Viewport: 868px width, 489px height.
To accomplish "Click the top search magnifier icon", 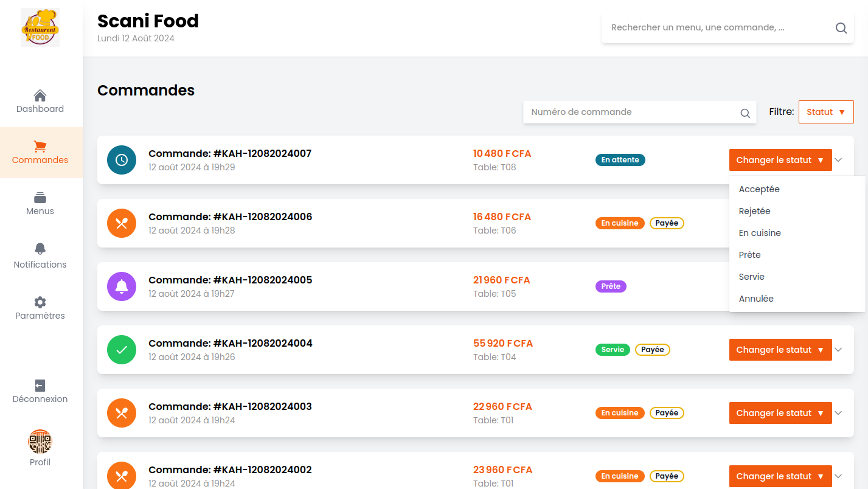I will tap(841, 28).
